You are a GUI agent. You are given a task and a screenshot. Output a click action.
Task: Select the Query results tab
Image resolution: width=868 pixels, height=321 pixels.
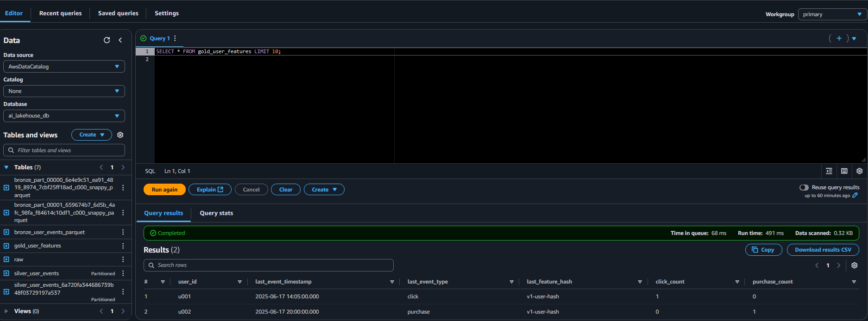pos(164,213)
